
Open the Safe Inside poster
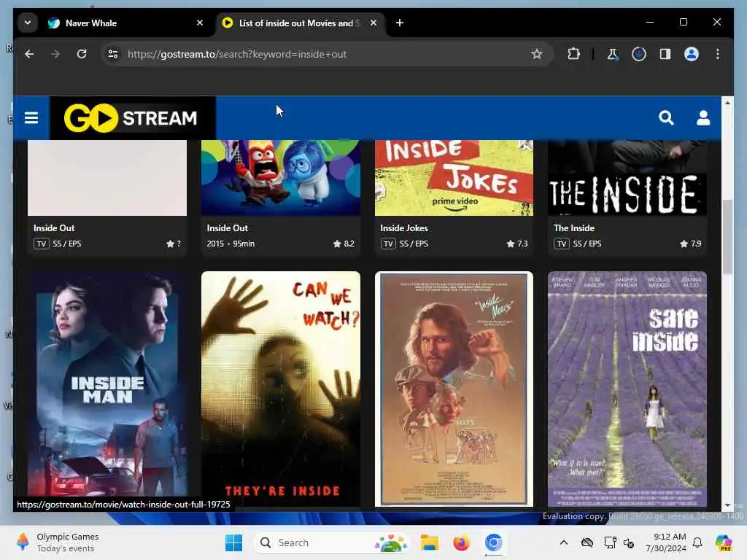[x=627, y=389]
